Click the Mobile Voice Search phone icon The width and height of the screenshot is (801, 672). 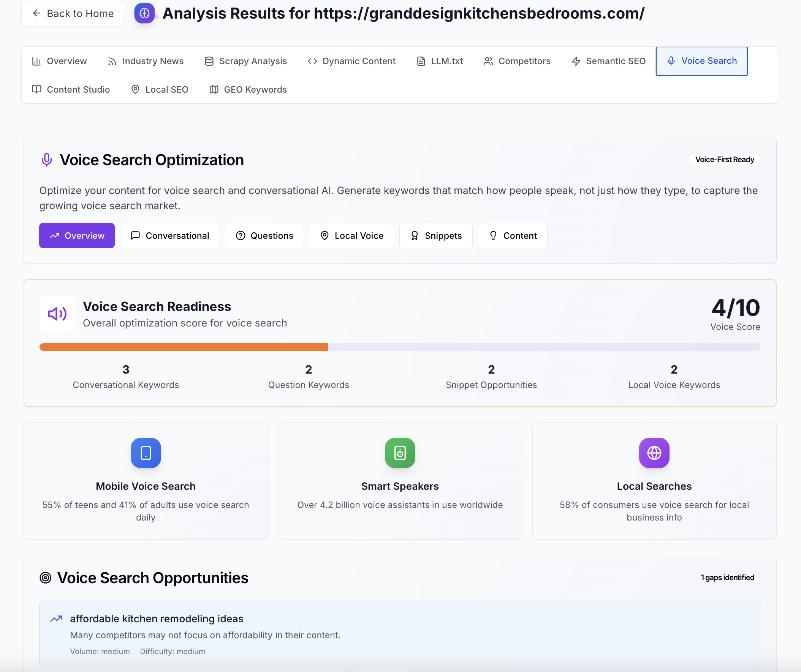146,453
